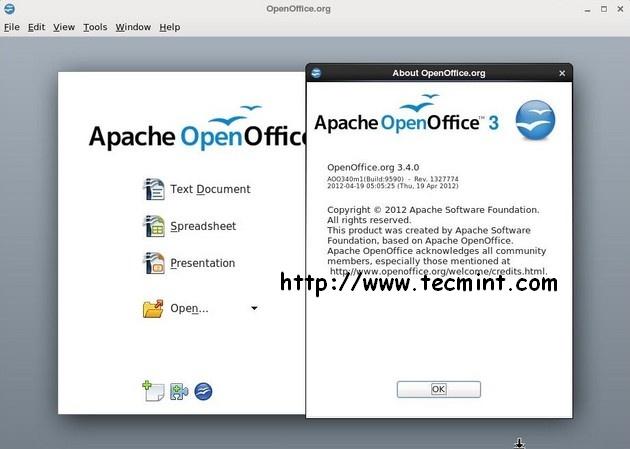Viewport: 630px width, 449px height.
Task: Create a new Text Document
Action: pos(210,189)
